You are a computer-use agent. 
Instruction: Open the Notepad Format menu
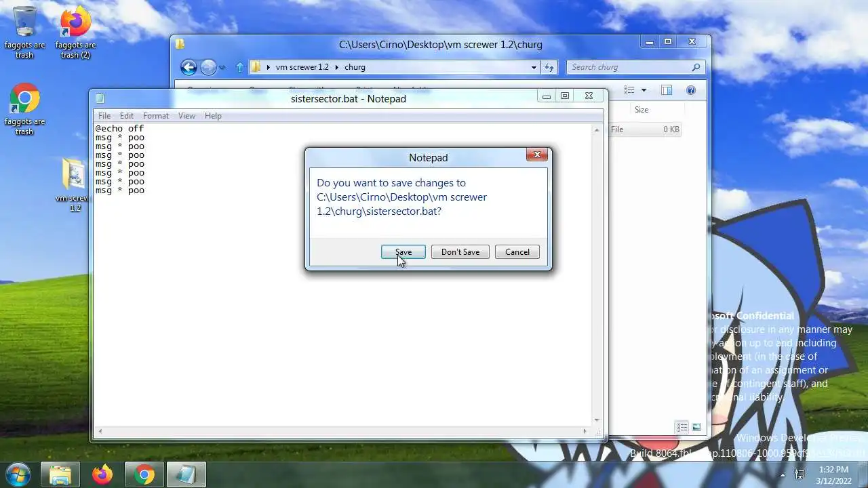(156, 116)
